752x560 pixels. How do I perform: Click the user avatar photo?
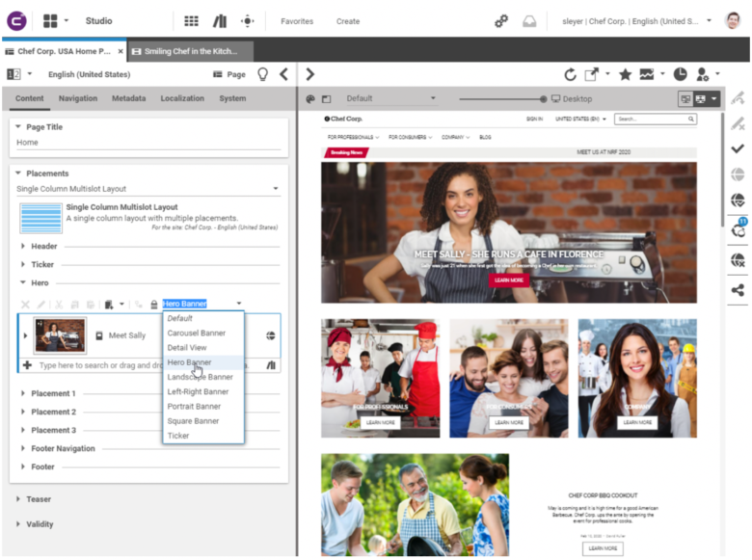733,21
